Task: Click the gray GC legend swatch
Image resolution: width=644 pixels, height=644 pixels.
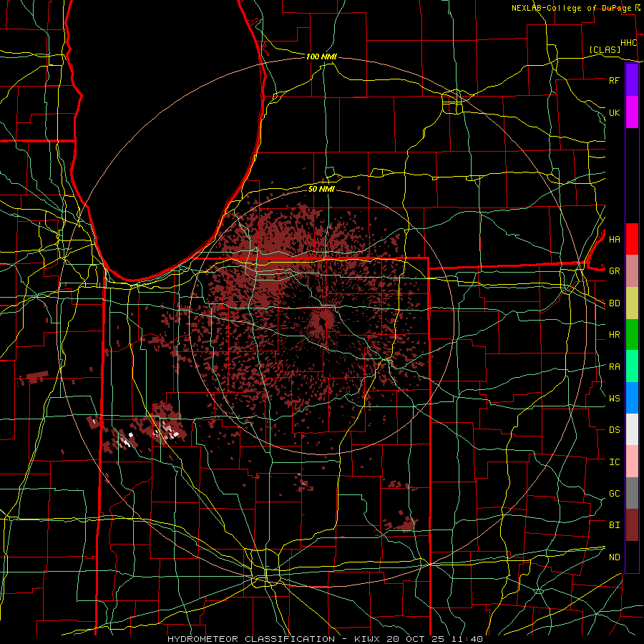Action: pos(632,493)
